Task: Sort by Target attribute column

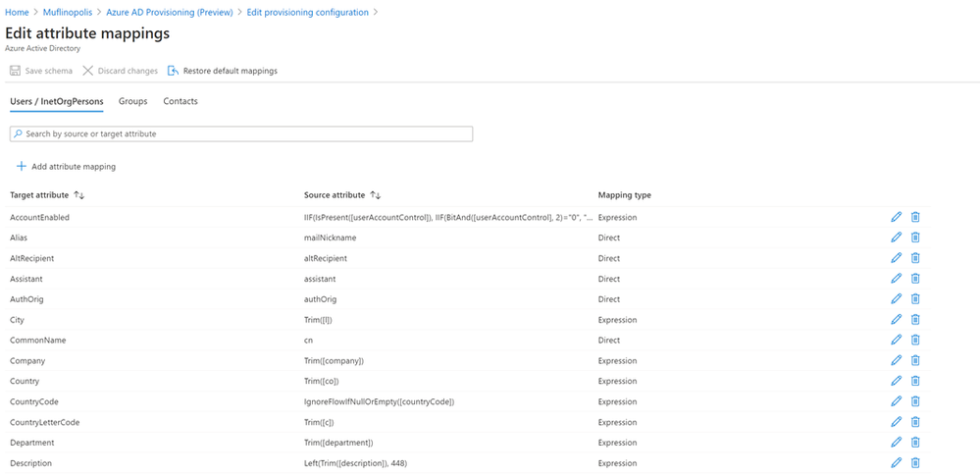Action: point(79,195)
